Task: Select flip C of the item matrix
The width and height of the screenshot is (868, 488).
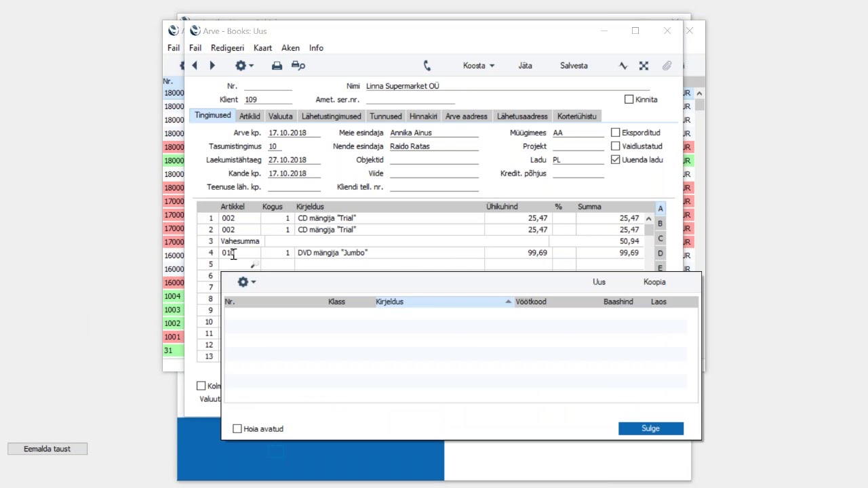Action: (x=660, y=239)
